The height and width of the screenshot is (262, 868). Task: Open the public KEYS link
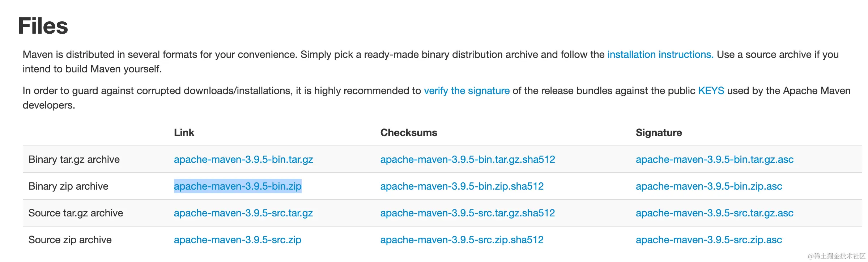(x=711, y=91)
